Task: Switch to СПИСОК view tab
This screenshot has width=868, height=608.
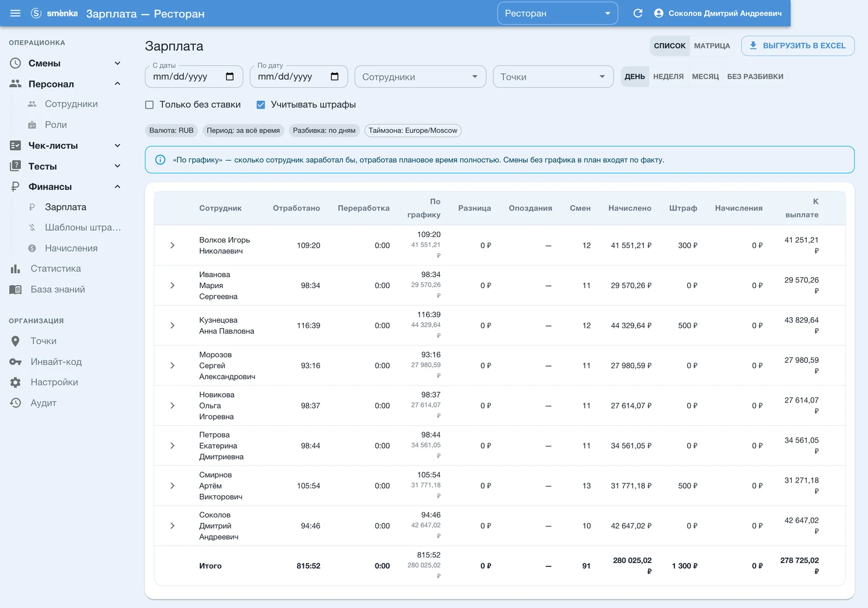Action: click(669, 46)
